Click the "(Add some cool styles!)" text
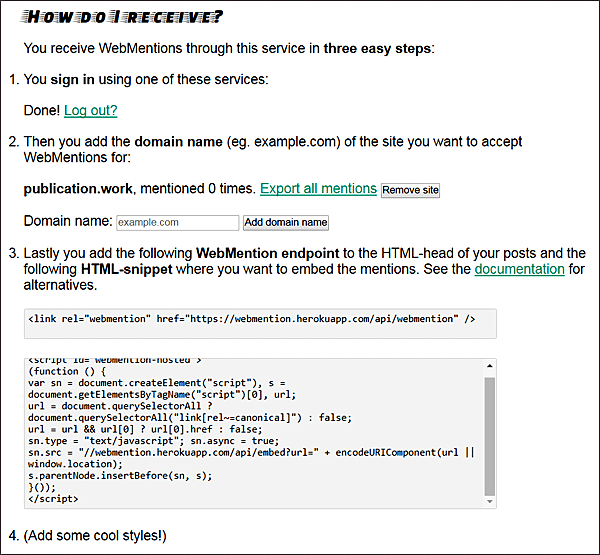This screenshot has height=555, width=600. pyautogui.click(x=95, y=535)
